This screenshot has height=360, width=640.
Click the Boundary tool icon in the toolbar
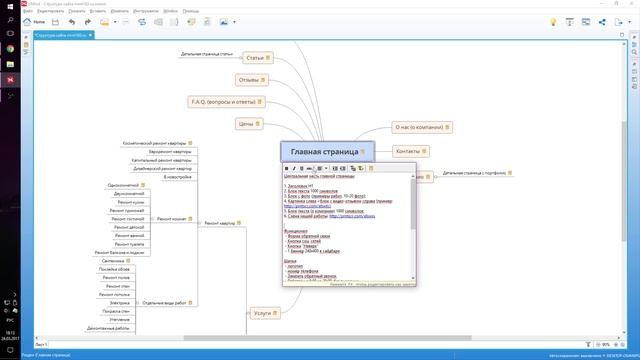point(158,22)
